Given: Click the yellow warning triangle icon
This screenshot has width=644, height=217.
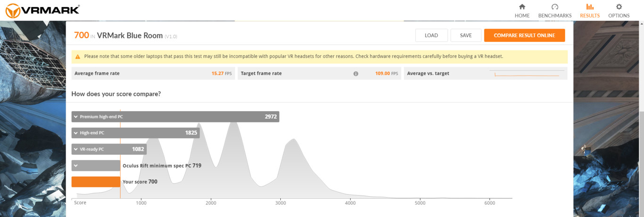Looking at the screenshot, I should click(78, 56).
